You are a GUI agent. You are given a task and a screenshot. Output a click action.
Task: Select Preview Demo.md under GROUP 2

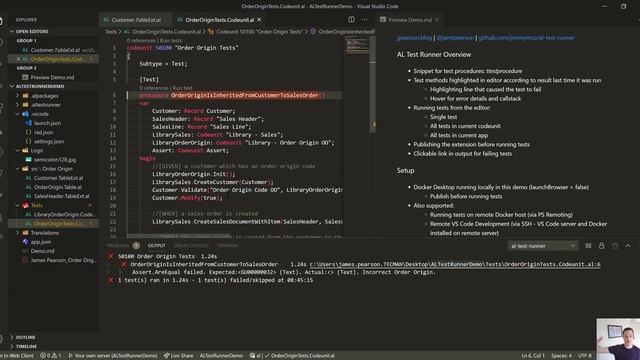[53, 77]
